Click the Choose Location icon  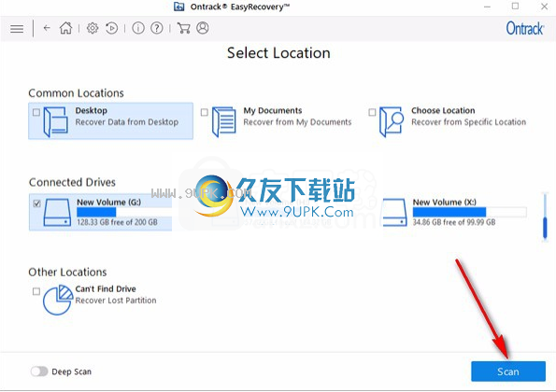392,122
